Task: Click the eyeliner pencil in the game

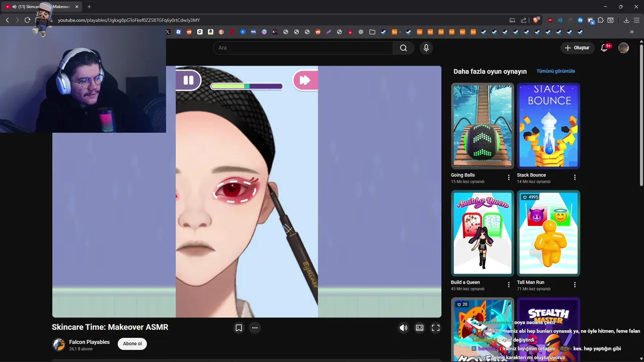Action: point(294,241)
